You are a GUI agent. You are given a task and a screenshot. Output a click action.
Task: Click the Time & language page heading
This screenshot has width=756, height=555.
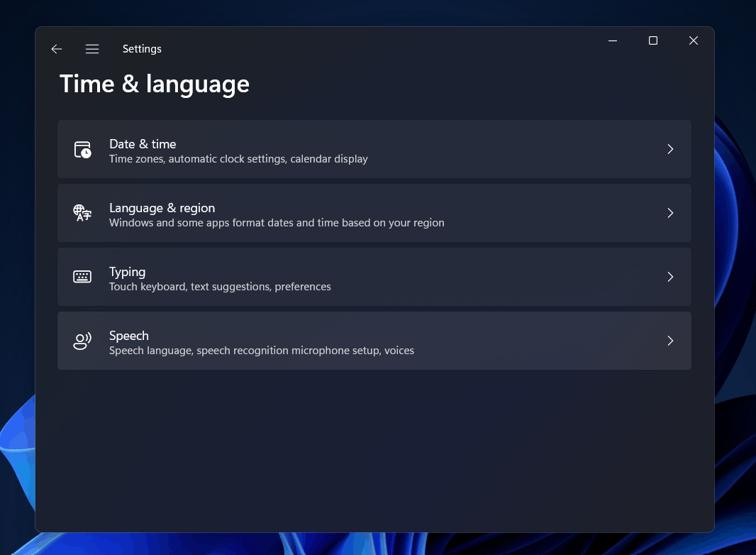click(155, 84)
